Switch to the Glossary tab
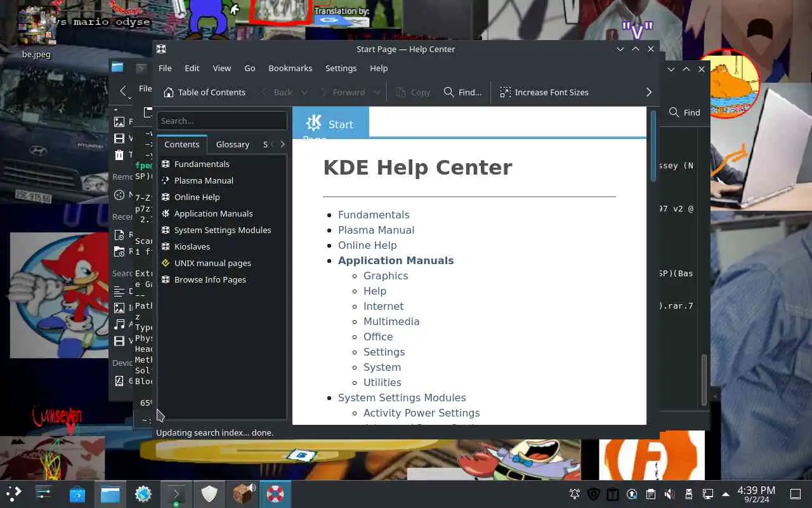The height and width of the screenshot is (508, 812). pos(232,144)
